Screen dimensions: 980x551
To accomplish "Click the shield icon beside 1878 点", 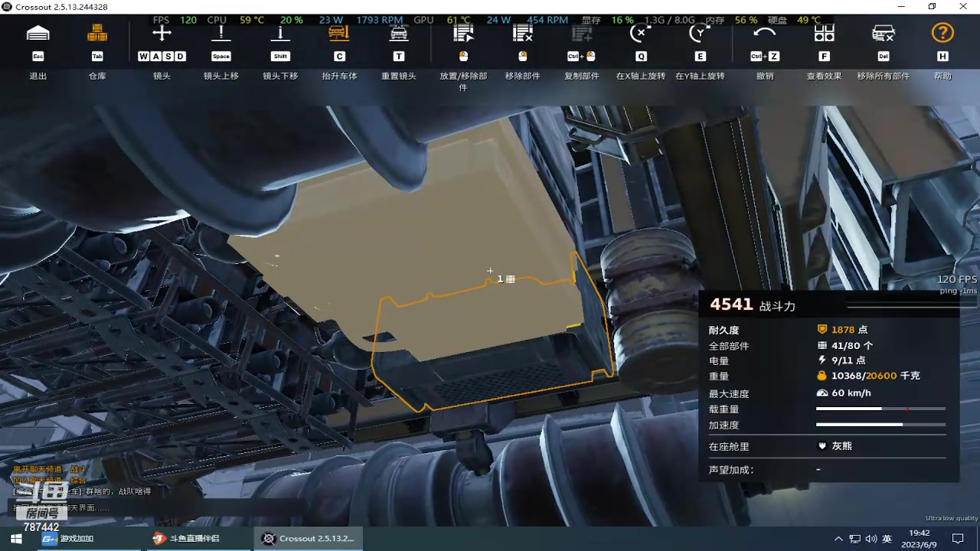I will click(x=822, y=329).
